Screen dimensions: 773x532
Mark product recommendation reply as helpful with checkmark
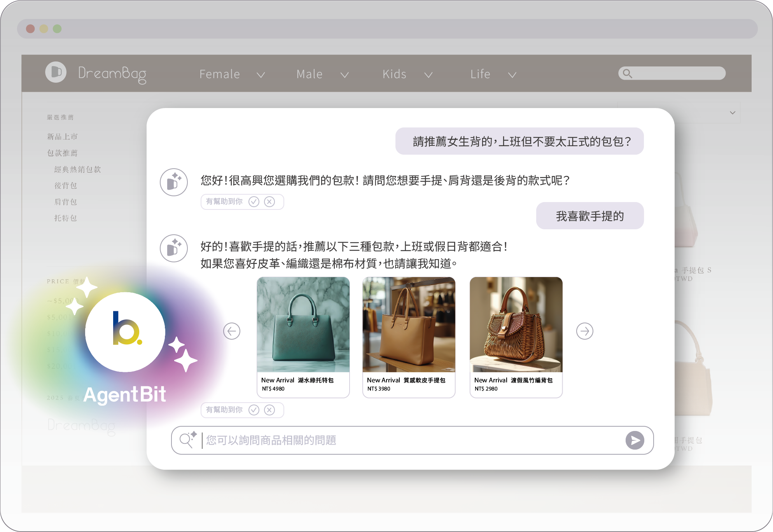[254, 410]
